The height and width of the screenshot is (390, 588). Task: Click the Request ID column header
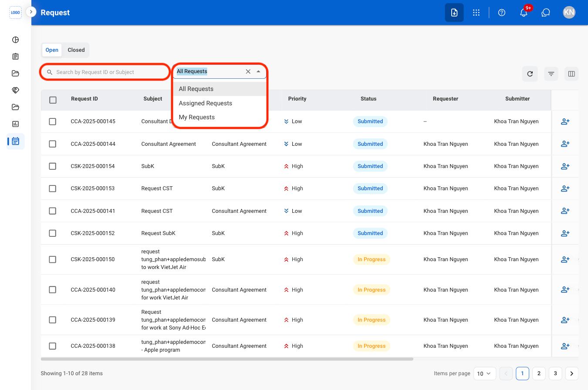click(84, 99)
